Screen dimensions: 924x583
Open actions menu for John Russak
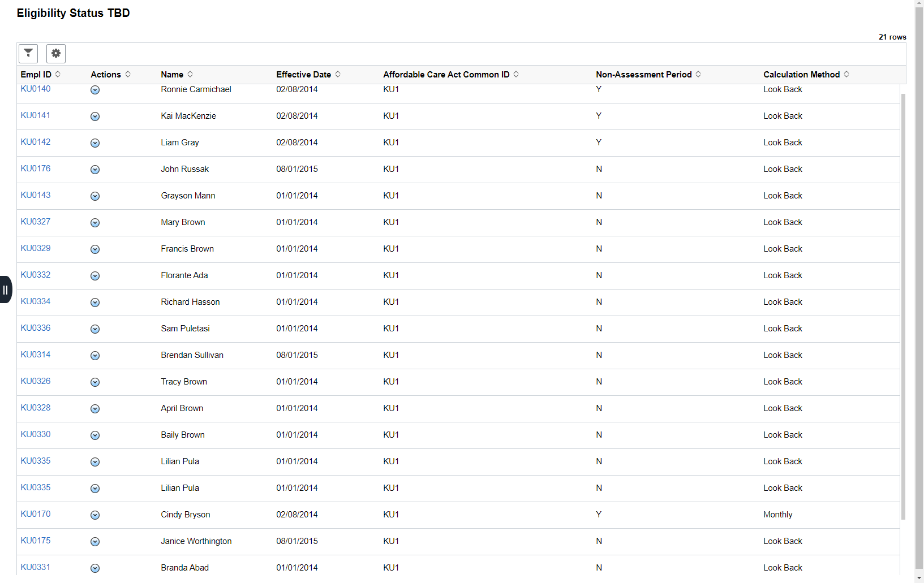(x=95, y=170)
